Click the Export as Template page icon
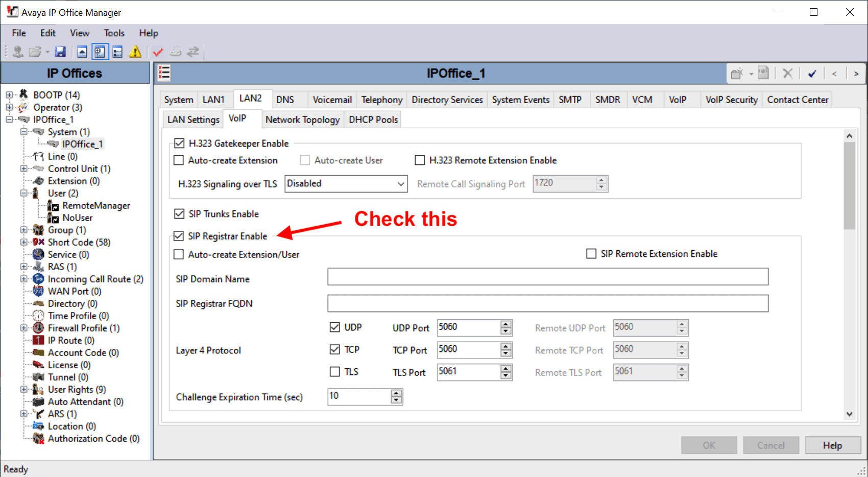 coord(763,73)
